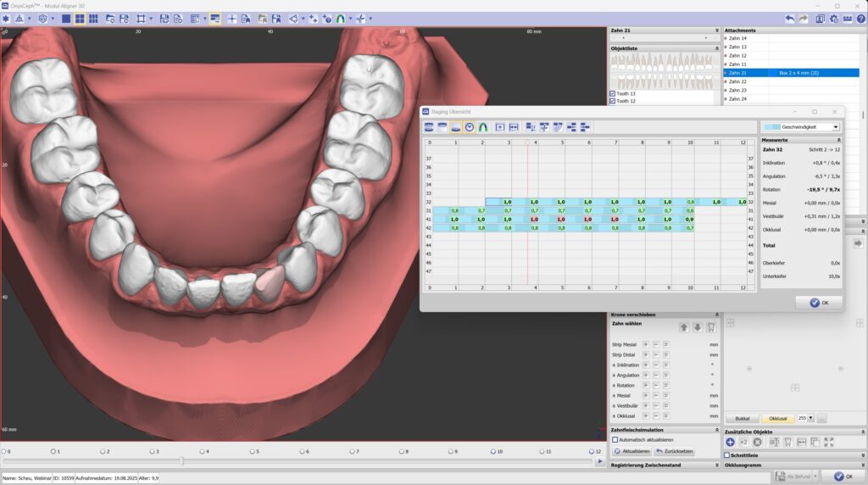Select Zahn 22 in Attachments list
This screenshot has width=868, height=485.
tap(737, 81)
